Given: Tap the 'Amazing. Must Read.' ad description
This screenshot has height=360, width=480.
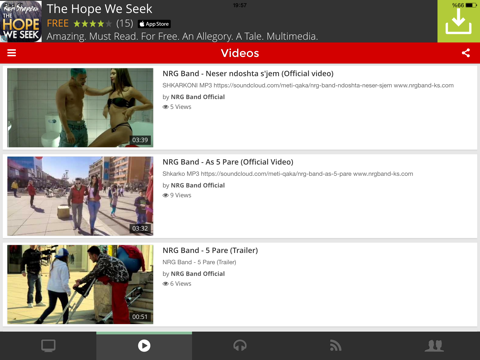Looking at the screenshot, I should point(182,36).
